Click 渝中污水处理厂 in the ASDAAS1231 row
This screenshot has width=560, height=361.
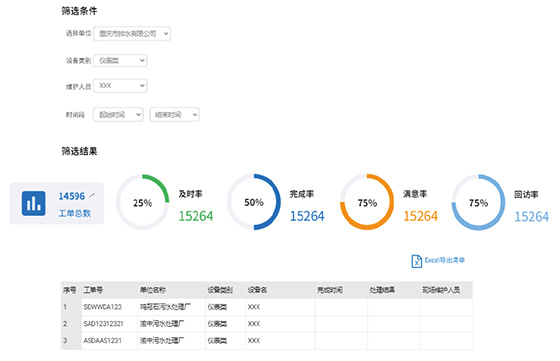[162, 340]
